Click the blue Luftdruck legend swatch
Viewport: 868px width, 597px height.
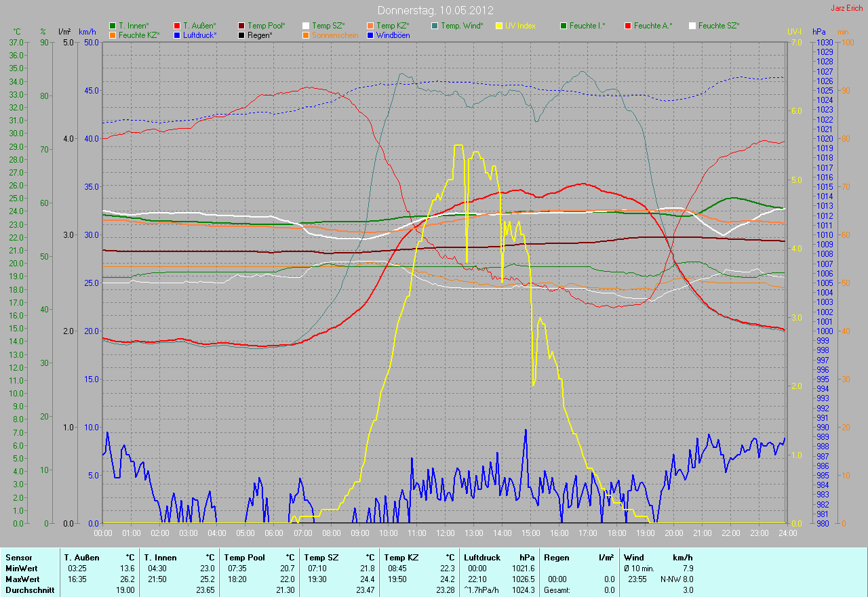click(177, 35)
